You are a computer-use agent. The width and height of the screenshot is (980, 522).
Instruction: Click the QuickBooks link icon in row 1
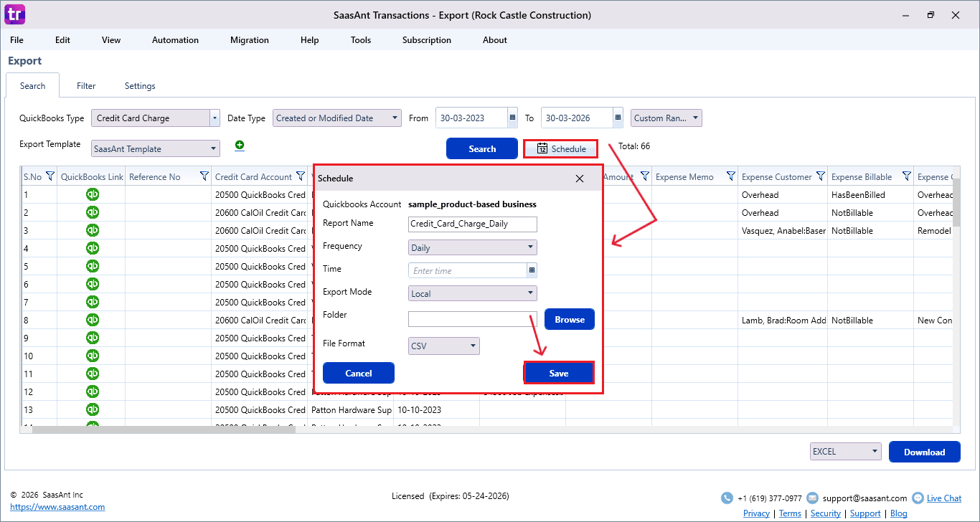(x=93, y=194)
